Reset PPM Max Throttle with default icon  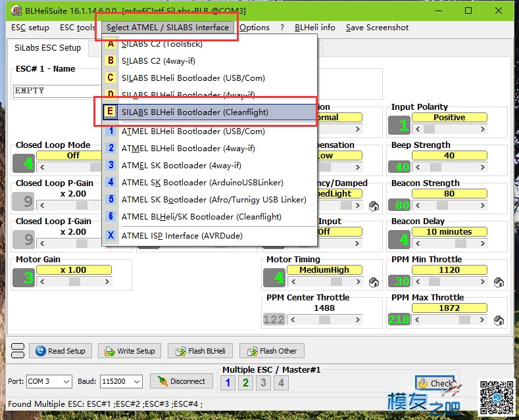499,320
